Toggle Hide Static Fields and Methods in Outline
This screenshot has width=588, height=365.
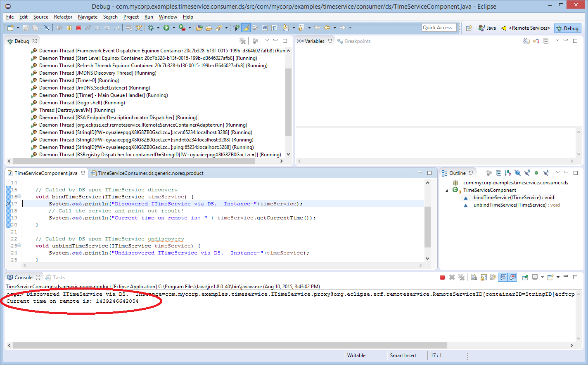(x=527, y=173)
